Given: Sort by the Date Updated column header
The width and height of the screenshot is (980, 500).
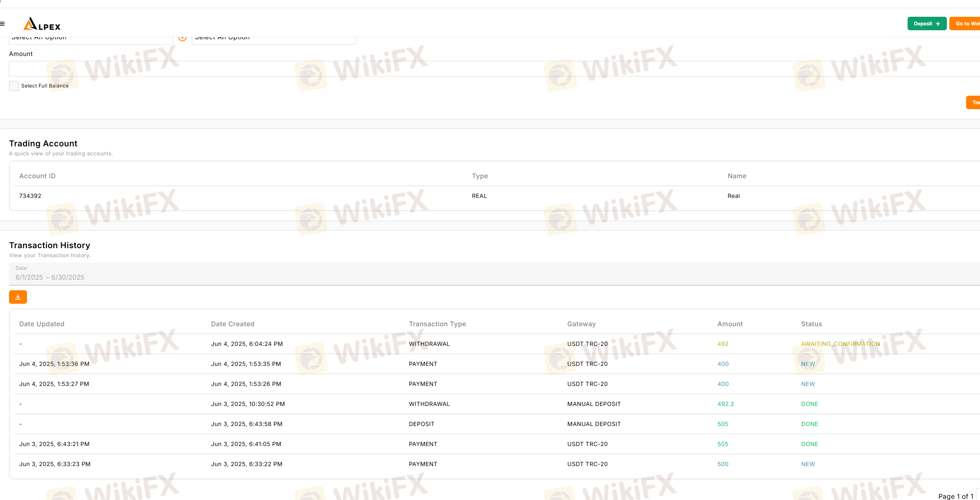Looking at the screenshot, I should coord(42,324).
